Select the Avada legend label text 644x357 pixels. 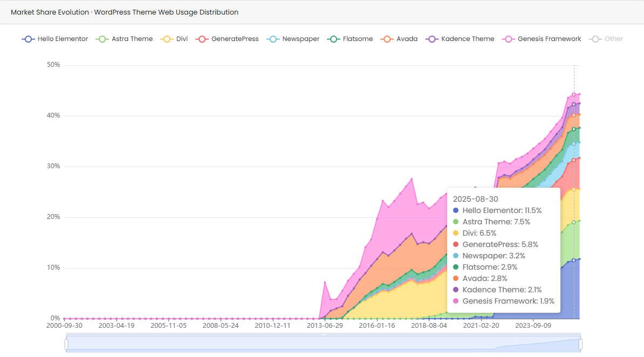[407, 39]
